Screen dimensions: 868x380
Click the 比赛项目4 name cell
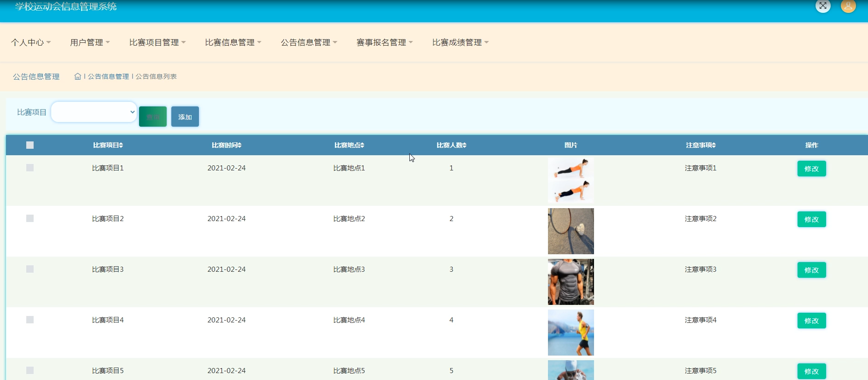(108, 320)
